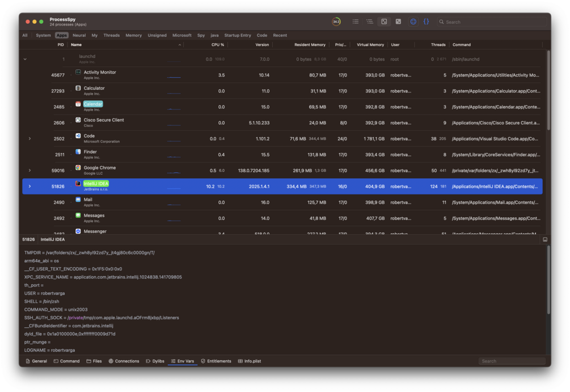Screen dimensions: 570x392
Task: Sort by the PID column header
Action: point(60,45)
